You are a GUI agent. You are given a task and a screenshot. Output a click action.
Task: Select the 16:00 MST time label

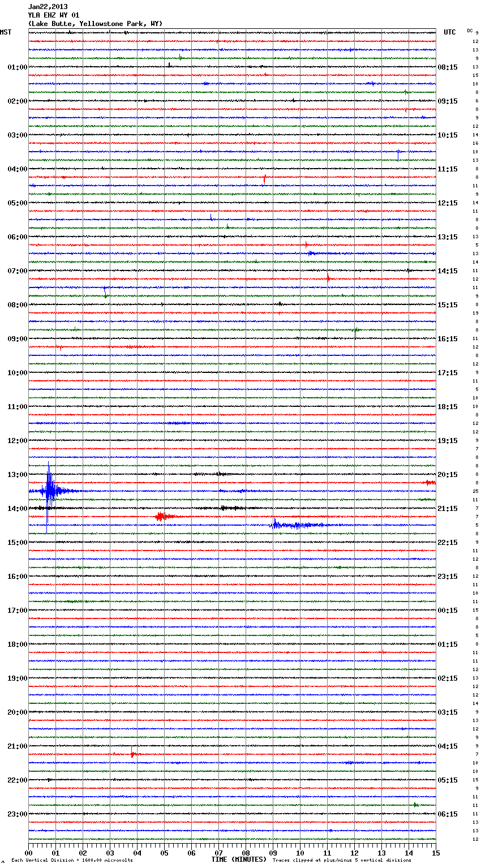point(18,577)
